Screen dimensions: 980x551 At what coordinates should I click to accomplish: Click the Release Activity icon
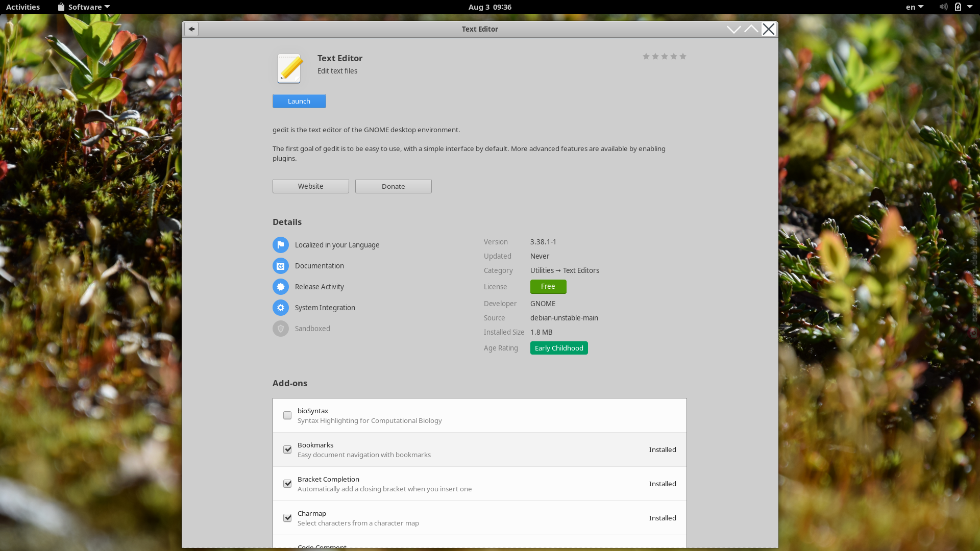(x=281, y=287)
